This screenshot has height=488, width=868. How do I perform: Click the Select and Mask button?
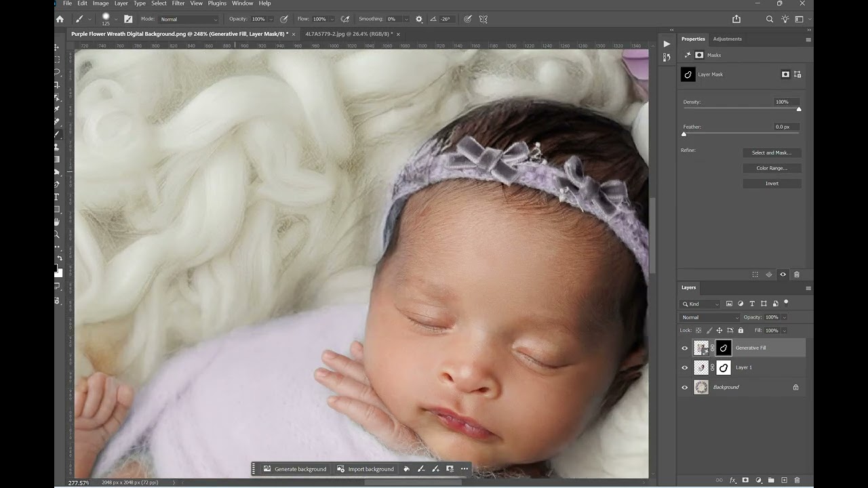tap(772, 152)
